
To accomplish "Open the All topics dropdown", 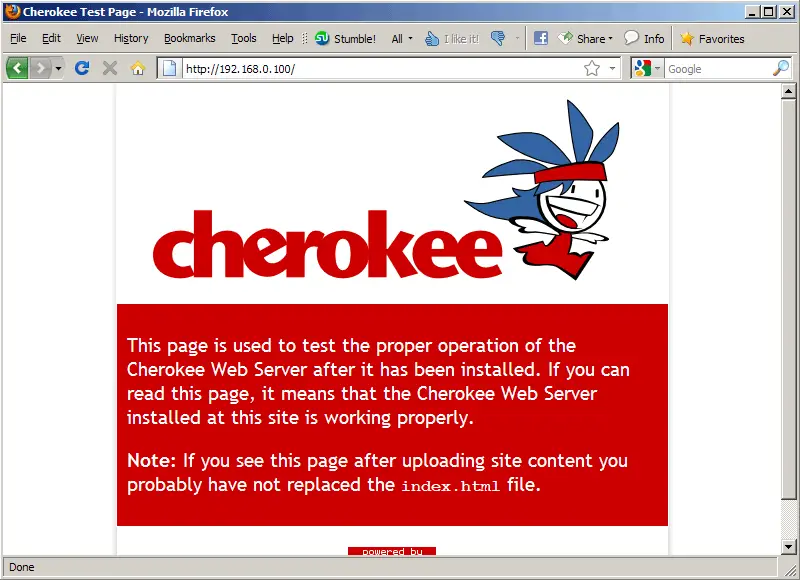I will click(x=402, y=39).
